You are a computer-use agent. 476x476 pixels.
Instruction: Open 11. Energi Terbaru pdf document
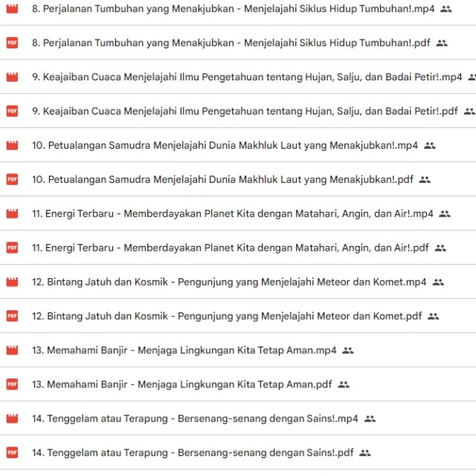click(x=230, y=248)
